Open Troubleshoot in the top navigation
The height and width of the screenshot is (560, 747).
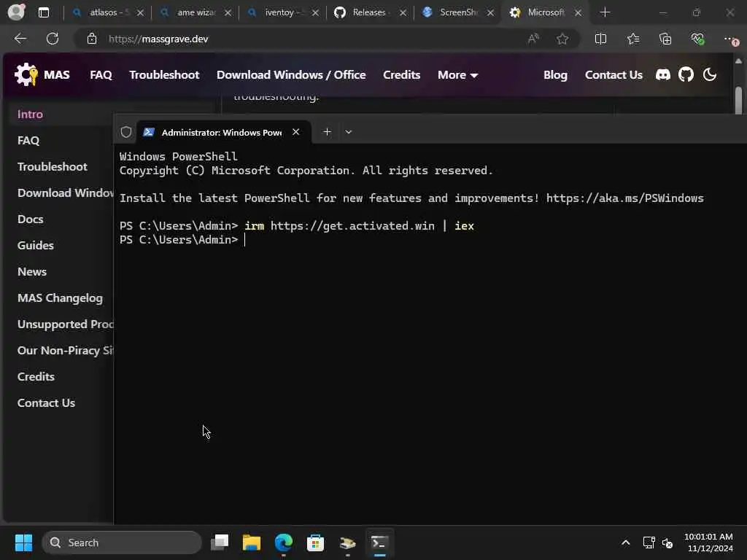pos(164,75)
